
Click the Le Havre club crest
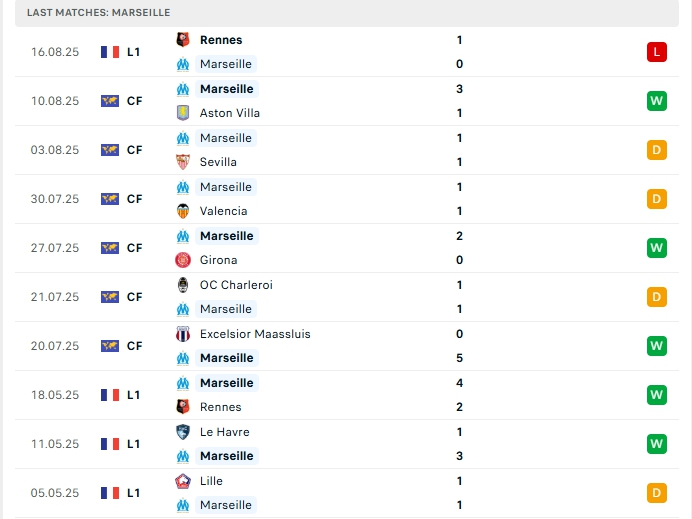[183, 432]
